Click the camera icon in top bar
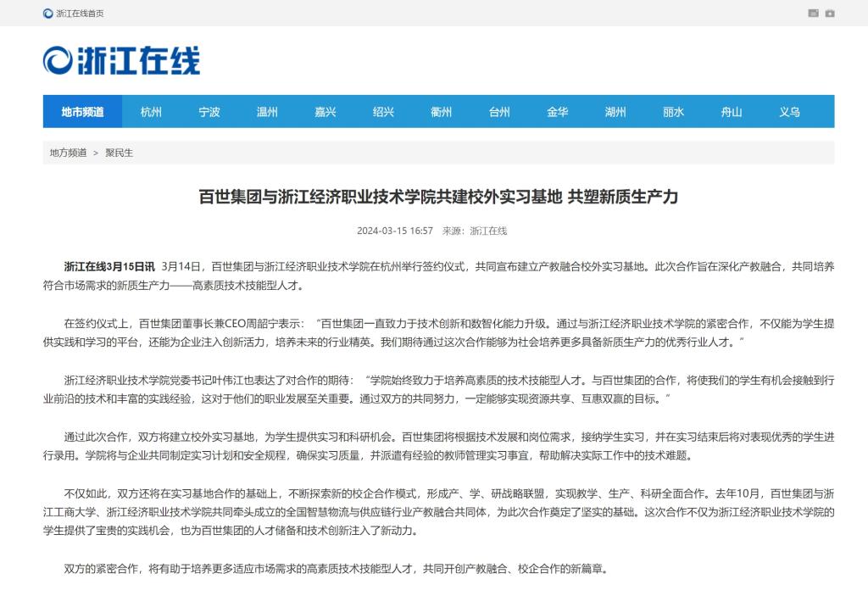The image size is (868, 596). click(830, 14)
